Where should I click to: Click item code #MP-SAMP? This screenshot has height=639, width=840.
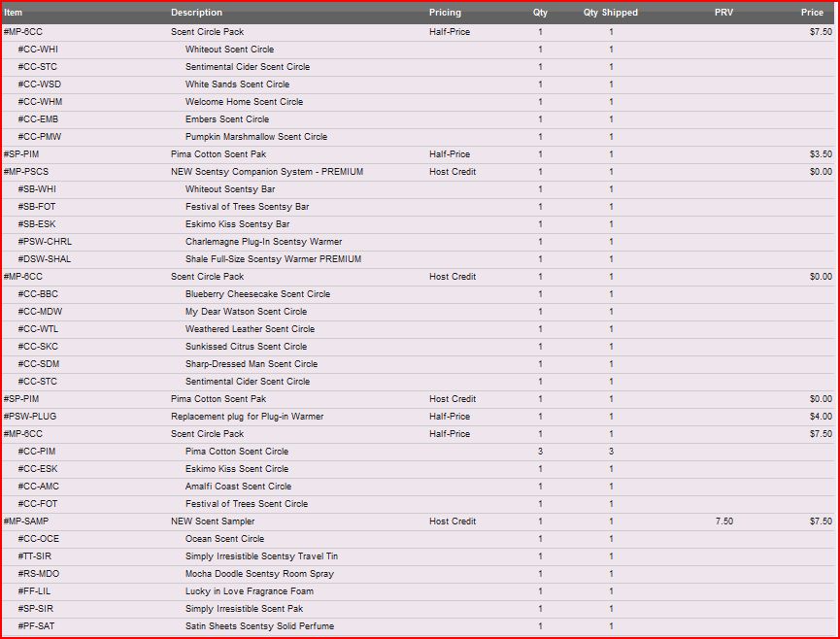coord(26,521)
